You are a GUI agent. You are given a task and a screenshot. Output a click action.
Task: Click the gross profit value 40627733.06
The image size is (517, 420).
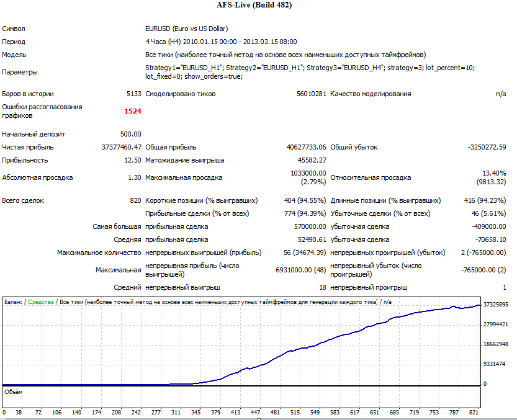(x=307, y=147)
